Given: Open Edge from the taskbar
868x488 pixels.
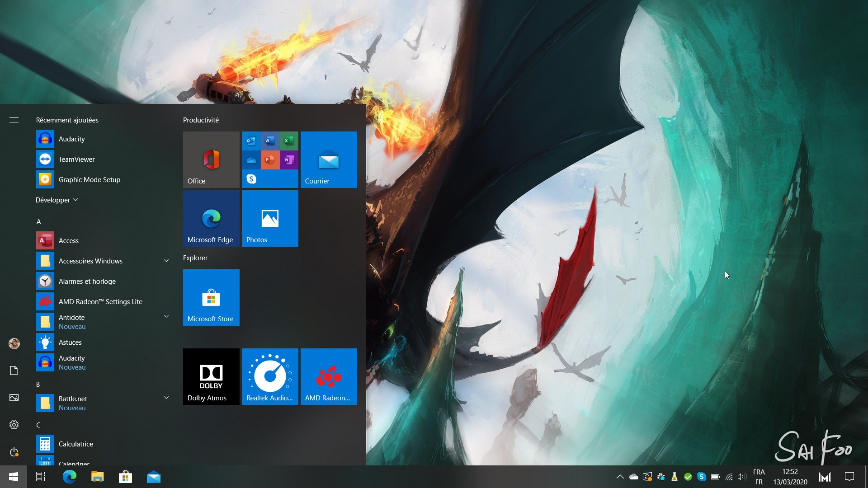Looking at the screenshot, I should coord(69,477).
